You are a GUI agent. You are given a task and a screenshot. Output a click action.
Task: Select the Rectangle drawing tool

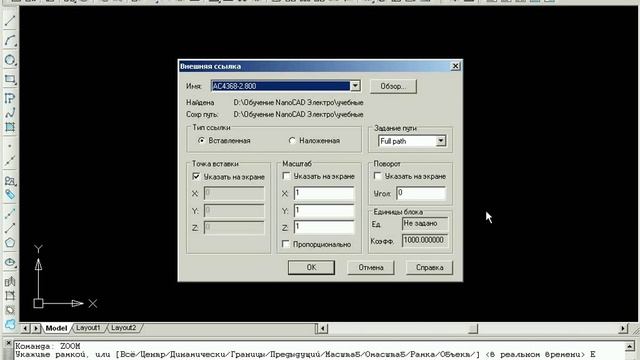[10, 79]
